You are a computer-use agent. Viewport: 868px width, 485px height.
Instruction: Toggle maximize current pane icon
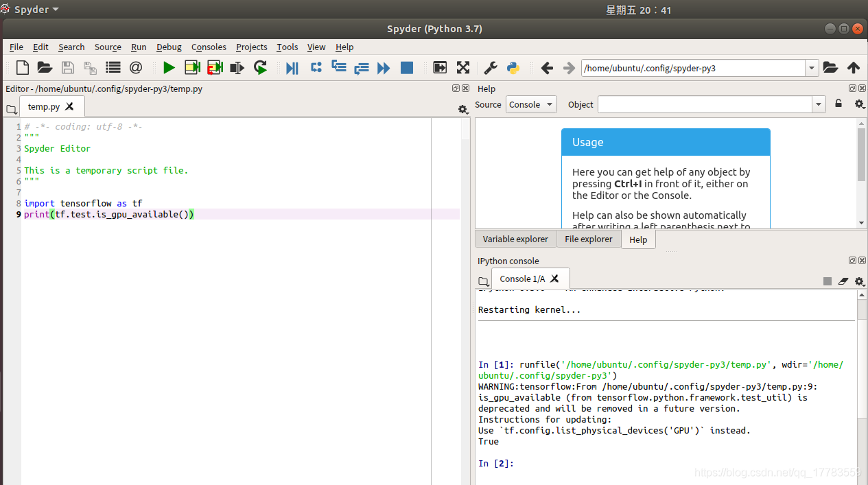(440, 68)
